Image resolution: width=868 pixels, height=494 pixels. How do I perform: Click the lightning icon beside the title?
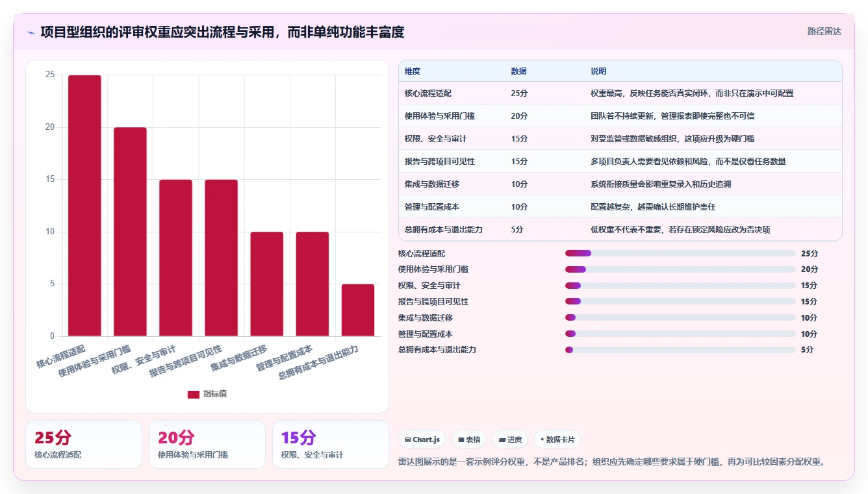(31, 32)
